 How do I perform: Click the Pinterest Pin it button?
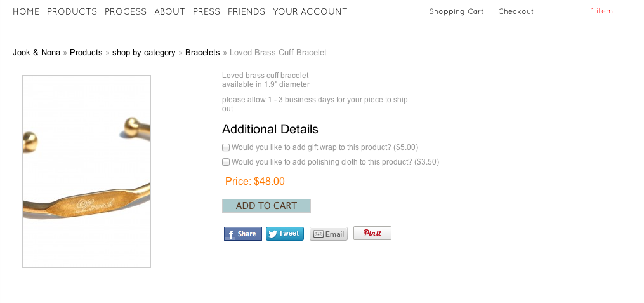click(x=372, y=233)
